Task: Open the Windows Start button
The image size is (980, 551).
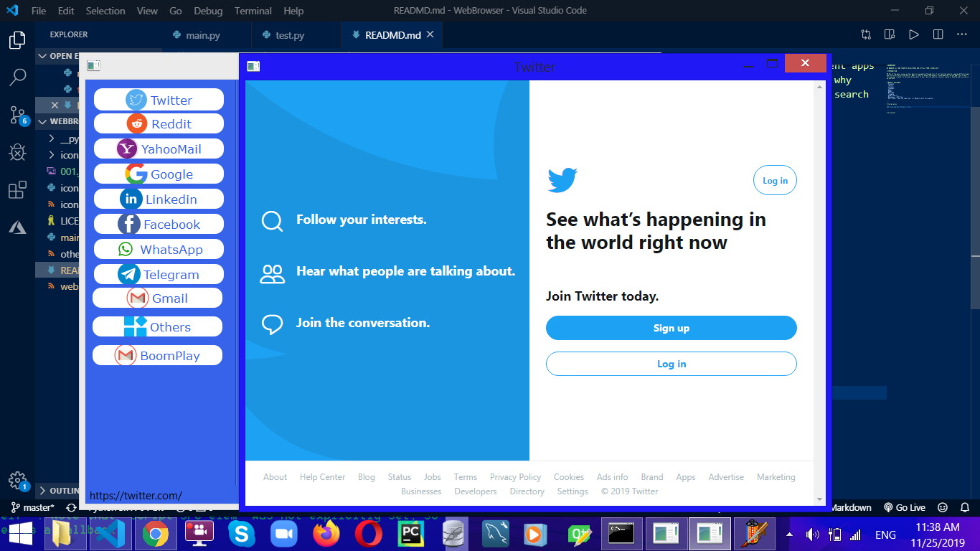Action: (21, 534)
